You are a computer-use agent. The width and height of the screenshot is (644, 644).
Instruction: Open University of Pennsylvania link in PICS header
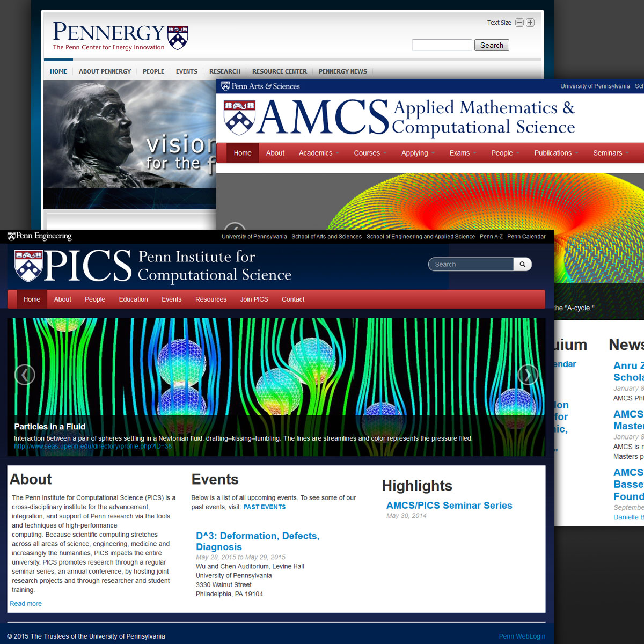pyautogui.click(x=254, y=237)
